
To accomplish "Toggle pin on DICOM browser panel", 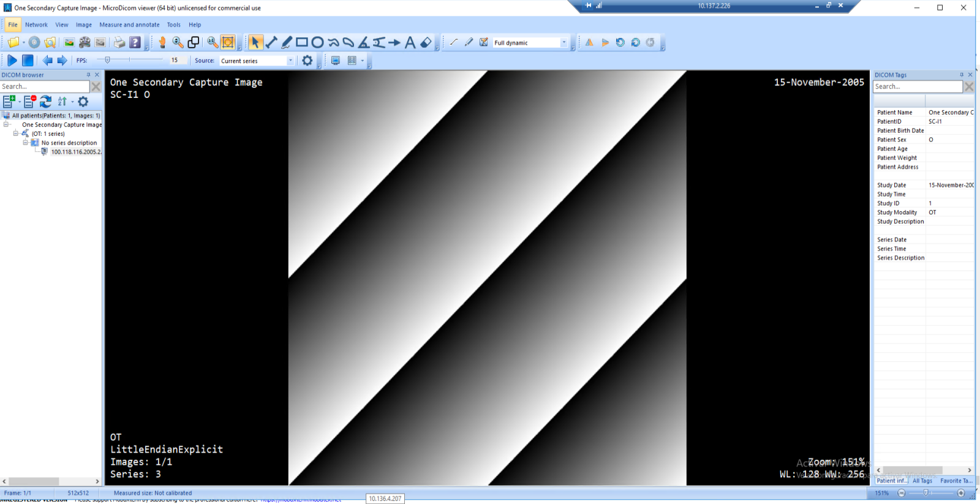I will [x=88, y=75].
